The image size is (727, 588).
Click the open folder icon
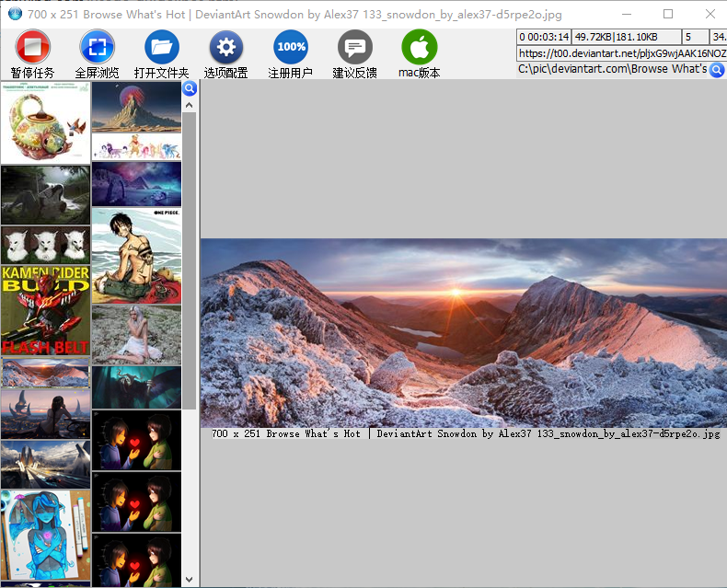(162, 48)
